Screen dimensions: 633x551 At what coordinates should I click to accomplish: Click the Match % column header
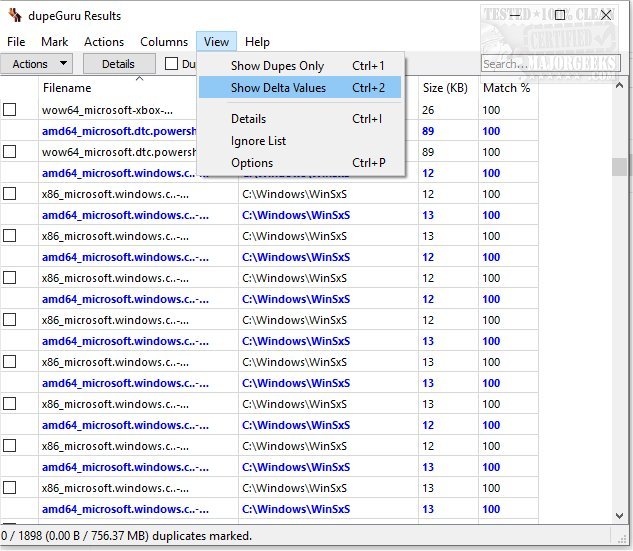[506, 88]
